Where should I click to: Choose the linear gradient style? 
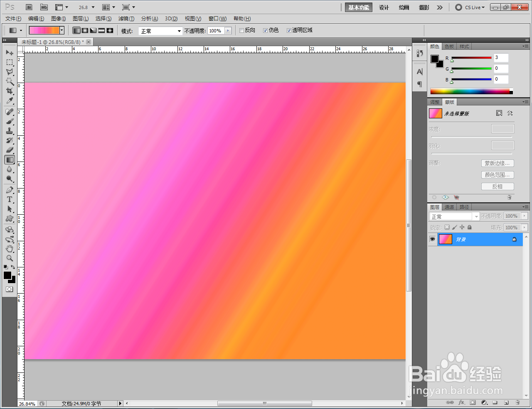tap(76, 30)
